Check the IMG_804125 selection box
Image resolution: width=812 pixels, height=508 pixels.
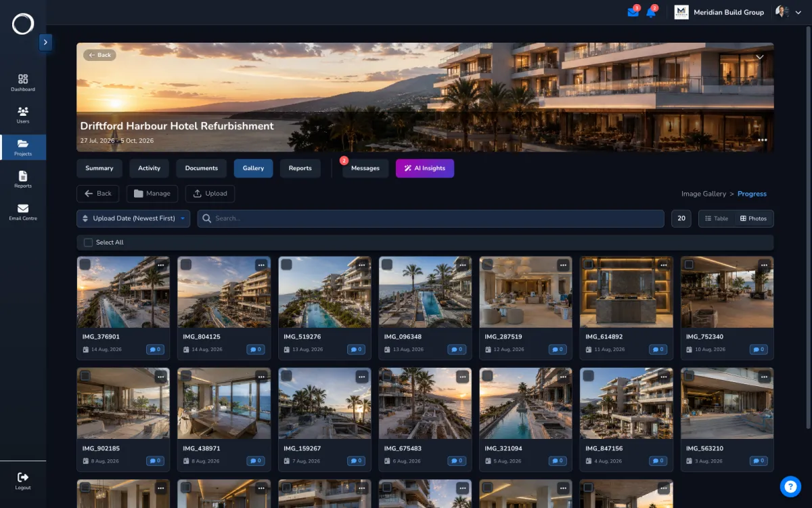[186, 265]
